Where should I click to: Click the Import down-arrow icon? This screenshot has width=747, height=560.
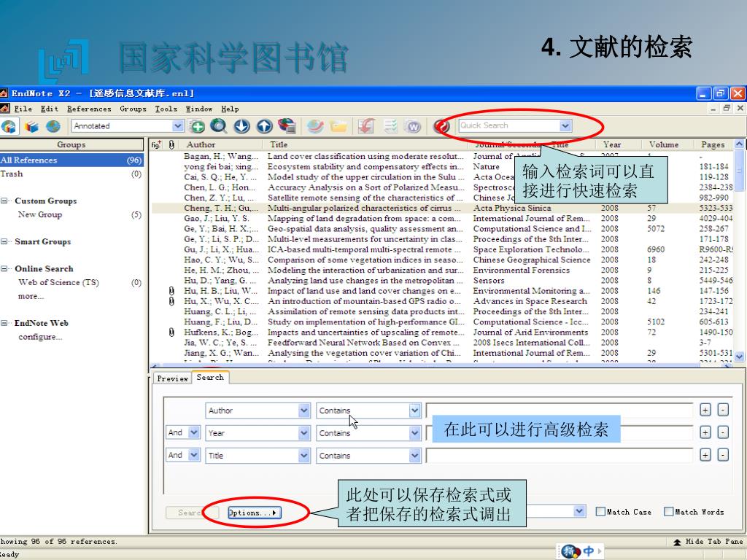click(241, 125)
